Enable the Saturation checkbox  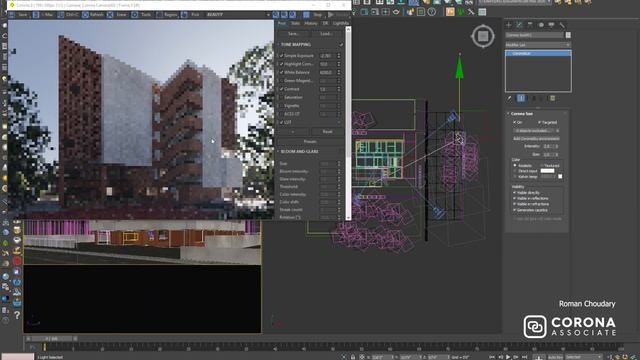click(281, 97)
